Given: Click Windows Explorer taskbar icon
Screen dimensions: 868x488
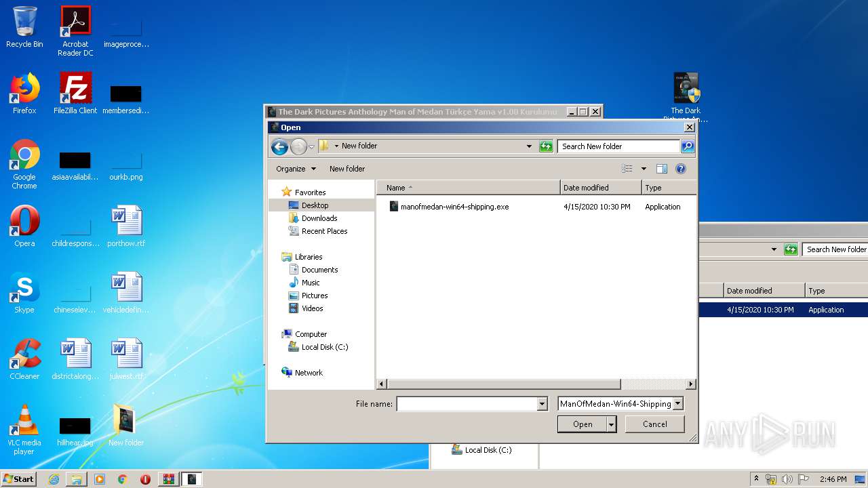Looking at the screenshot, I should click(77, 479).
